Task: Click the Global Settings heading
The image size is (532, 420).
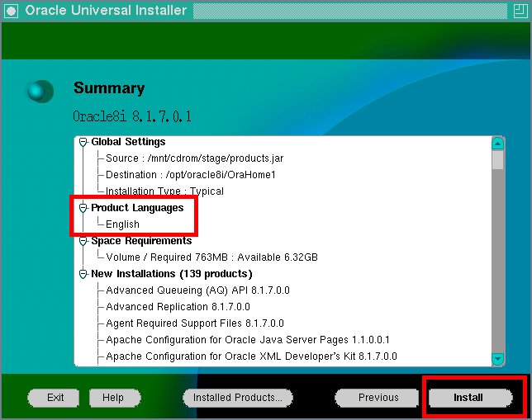Action: [x=128, y=142]
